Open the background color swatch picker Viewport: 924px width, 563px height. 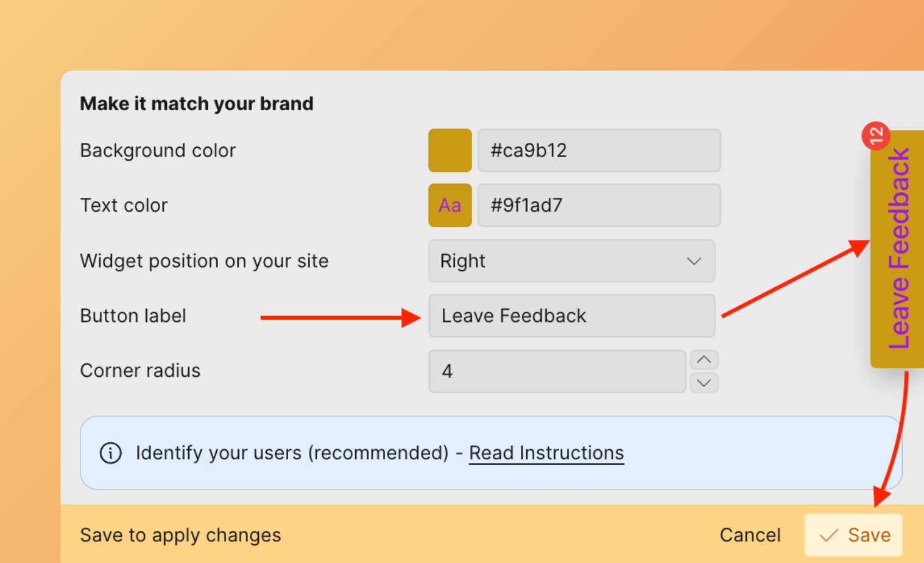[450, 150]
